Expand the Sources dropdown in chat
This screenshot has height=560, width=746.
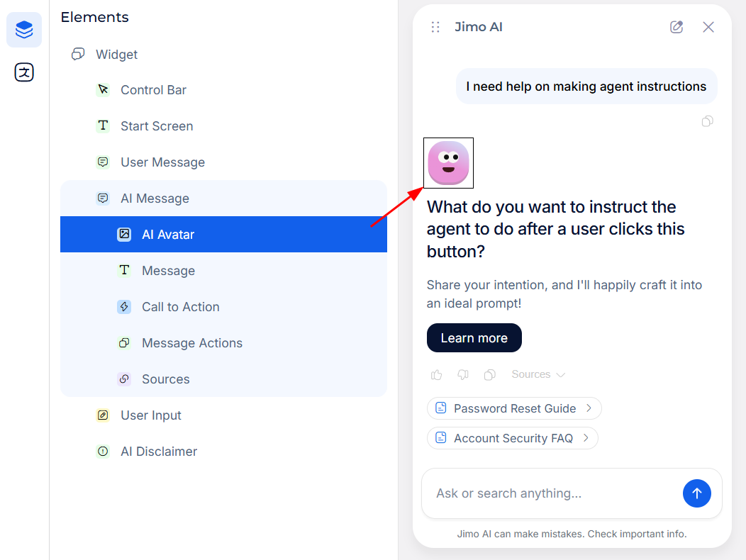[x=538, y=375]
